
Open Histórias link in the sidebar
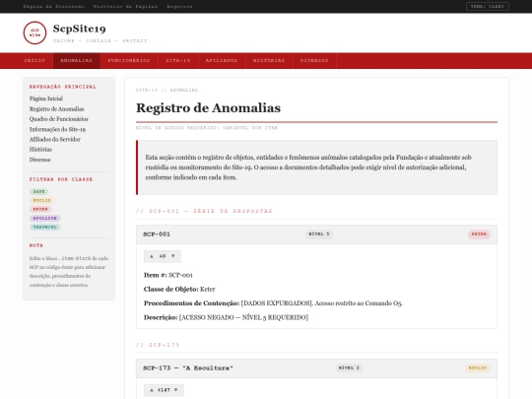(x=40, y=150)
